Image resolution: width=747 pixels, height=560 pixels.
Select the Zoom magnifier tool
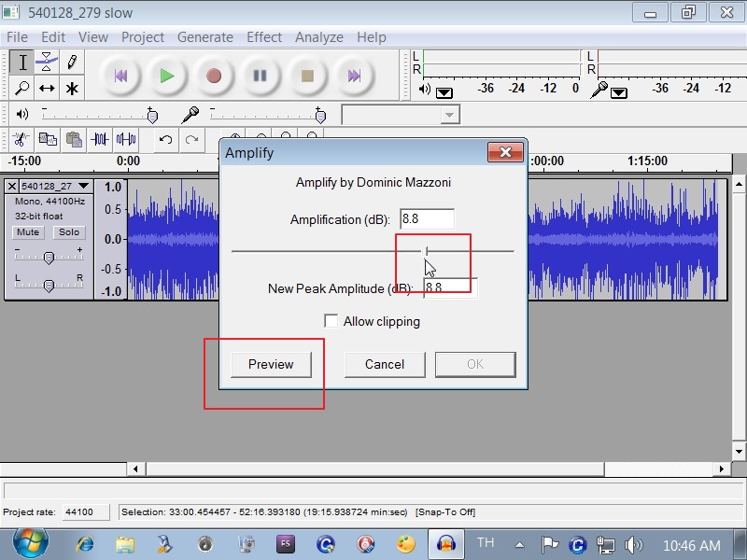(21, 88)
